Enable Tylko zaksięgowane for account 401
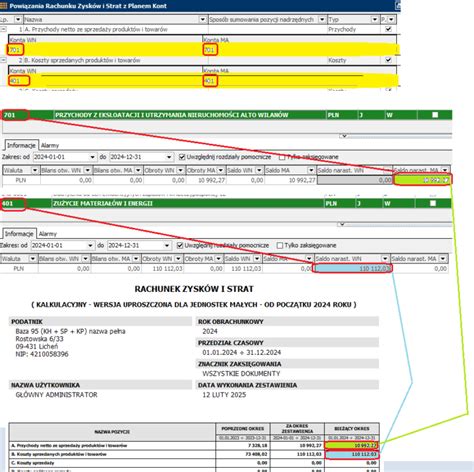Screen dimensions: 474x472 click(280, 246)
